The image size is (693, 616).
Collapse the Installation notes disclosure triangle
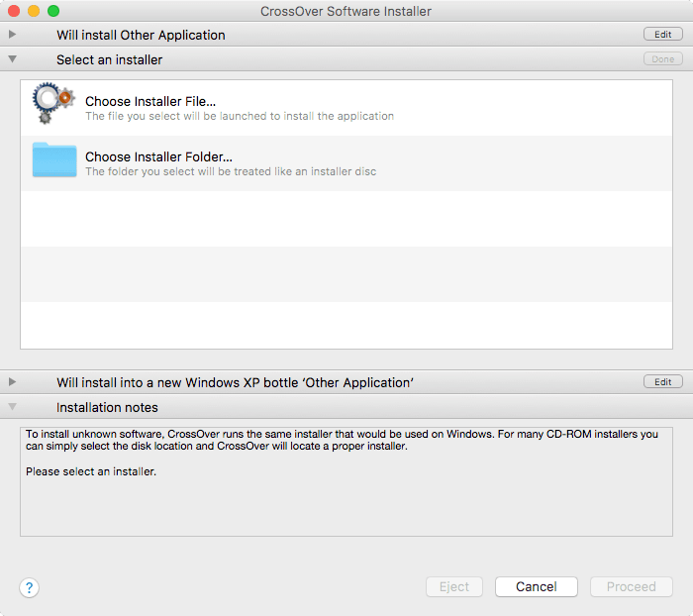[x=12, y=407]
